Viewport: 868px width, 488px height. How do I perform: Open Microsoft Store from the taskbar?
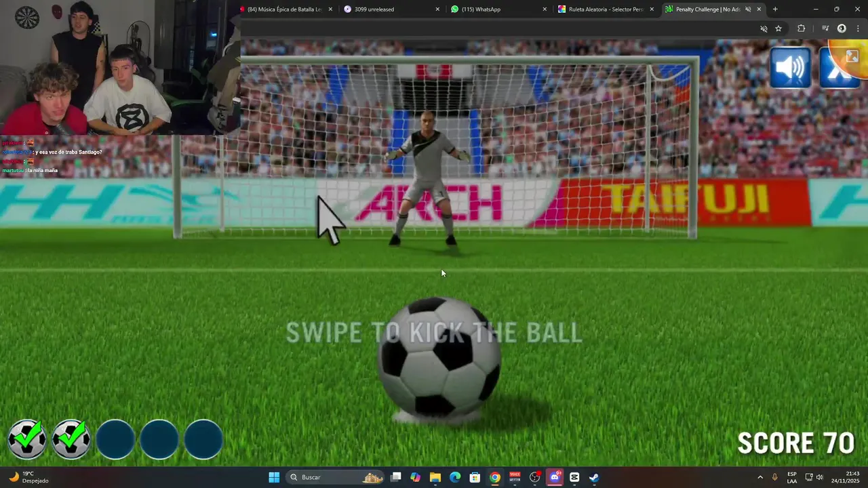click(x=475, y=477)
